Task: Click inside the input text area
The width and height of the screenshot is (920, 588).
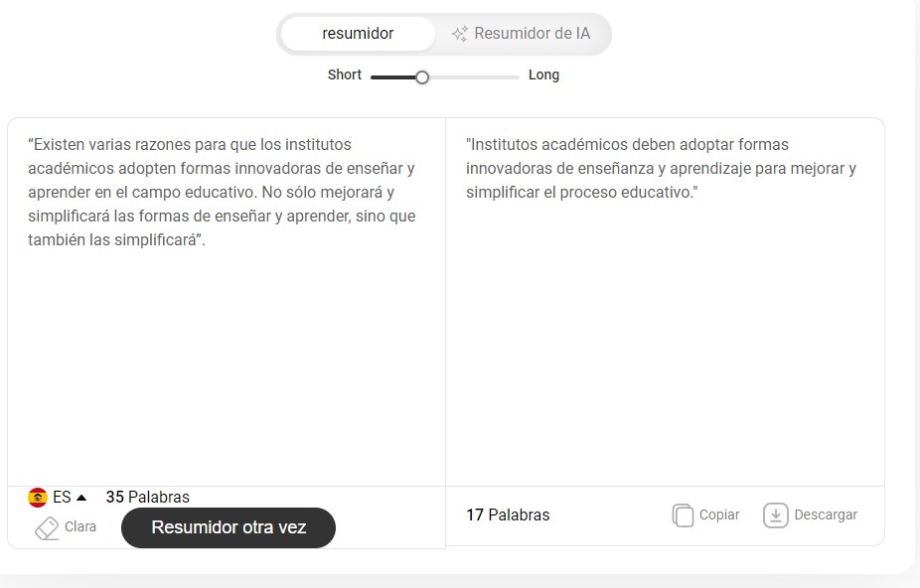Action: tap(227, 302)
